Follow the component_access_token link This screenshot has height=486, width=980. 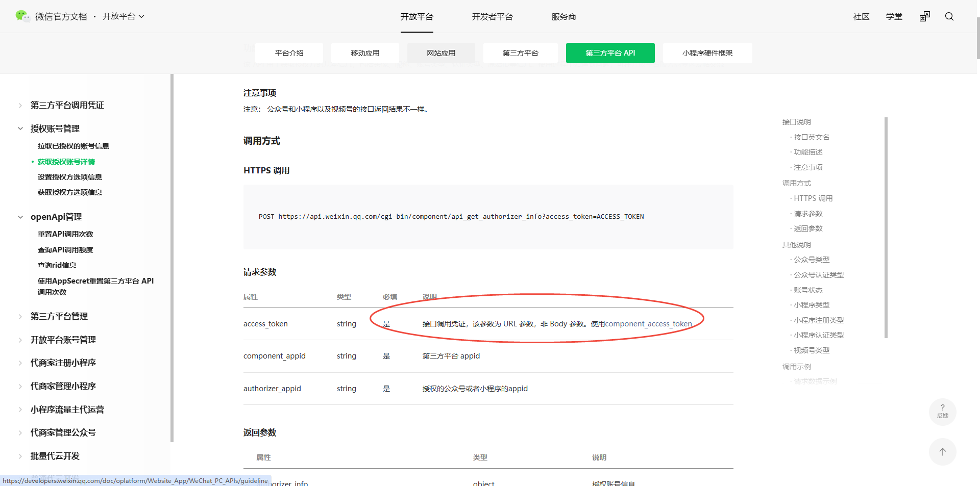[x=648, y=324]
